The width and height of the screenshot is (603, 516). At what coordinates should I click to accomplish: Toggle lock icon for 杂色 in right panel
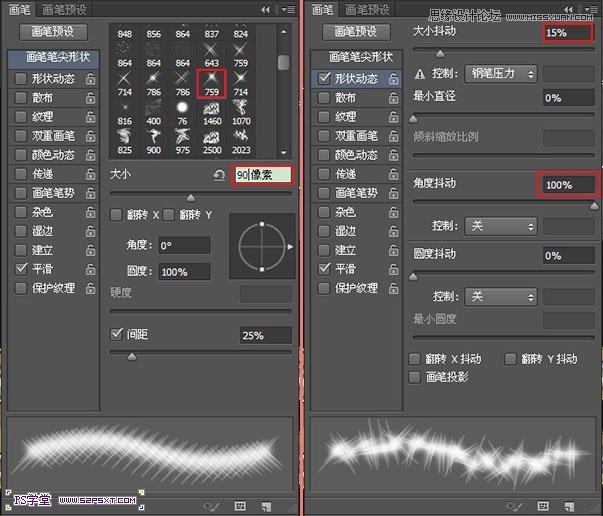pos(393,212)
